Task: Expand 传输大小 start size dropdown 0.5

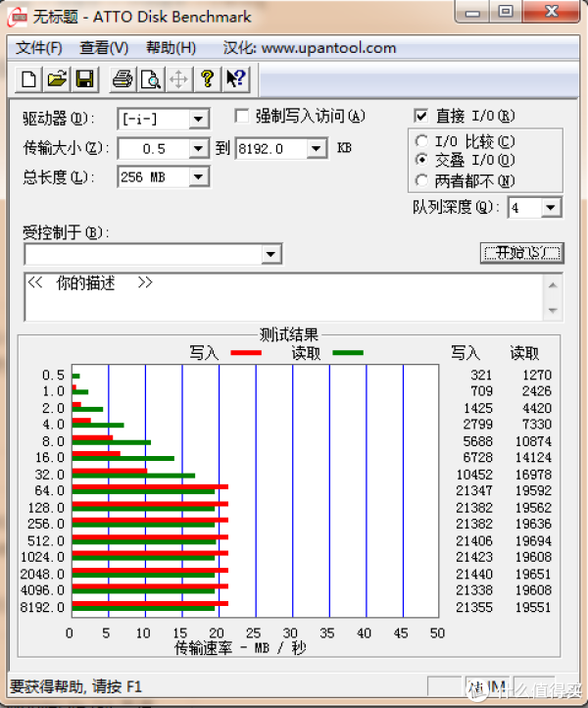Action: [198, 148]
